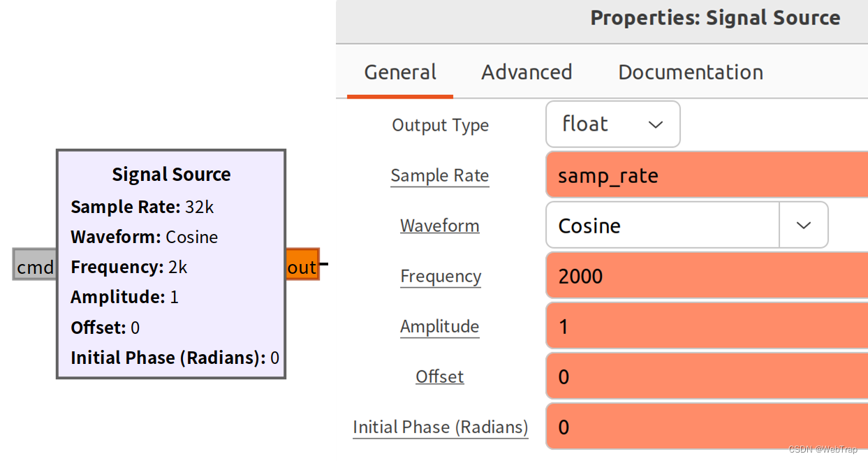Open the Documentation tab

click(x=690, y=73)
